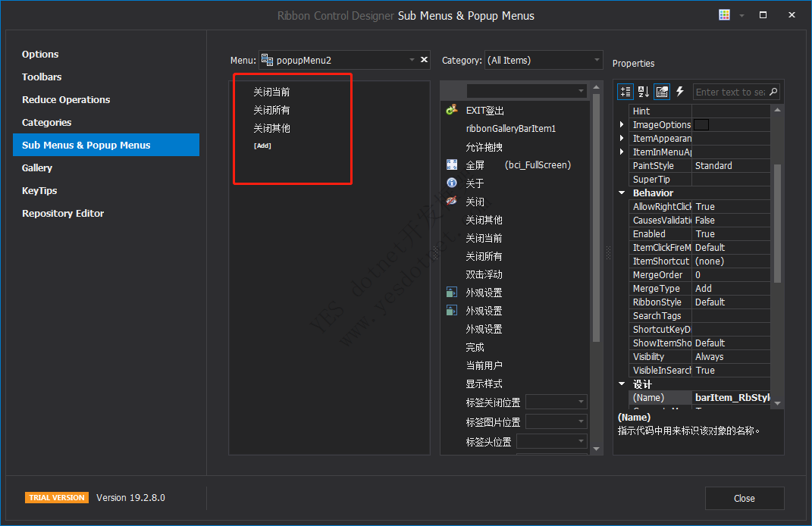This screenshot has width=812, height=526.
Task: Select 显示样式 in the items list
Action: 484,384
